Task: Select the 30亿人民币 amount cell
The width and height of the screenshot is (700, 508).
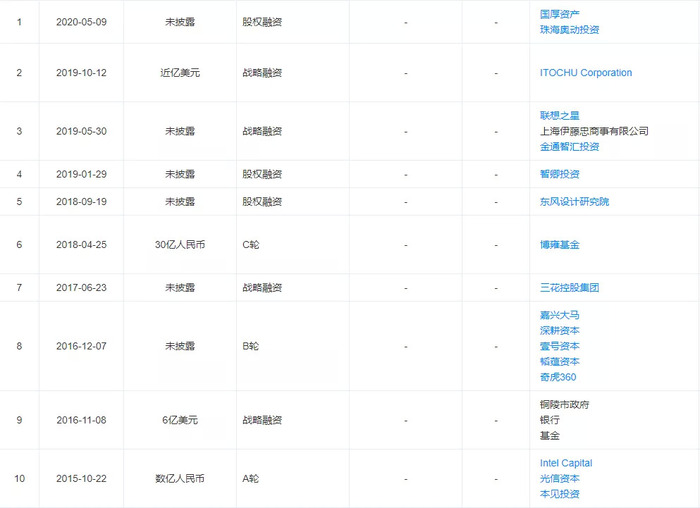Action: tap(180, 245)
